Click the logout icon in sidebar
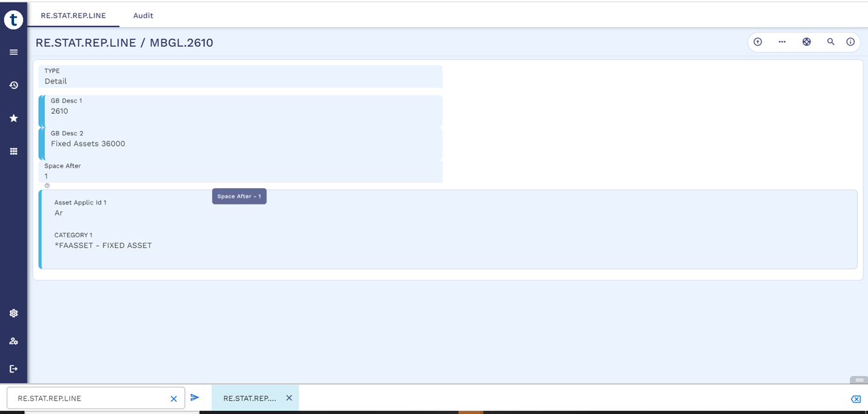This screenshot has width=868, height=414. (13, 369)
